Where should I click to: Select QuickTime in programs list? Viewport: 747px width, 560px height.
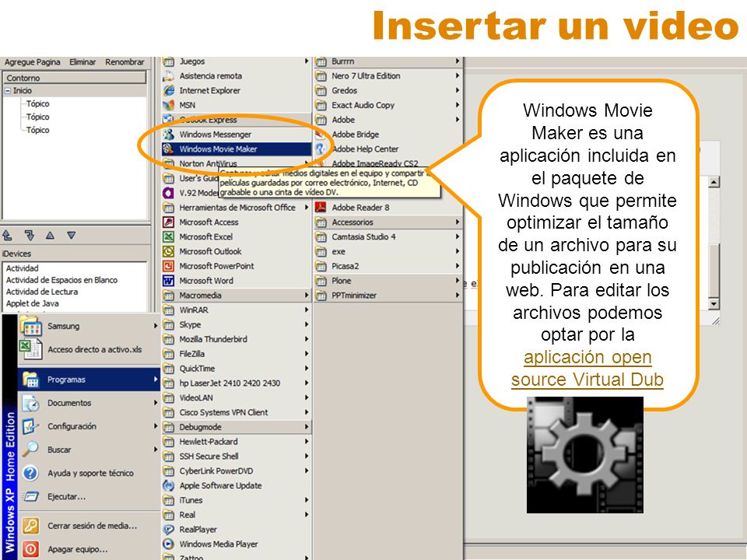[x=237, y=369]
